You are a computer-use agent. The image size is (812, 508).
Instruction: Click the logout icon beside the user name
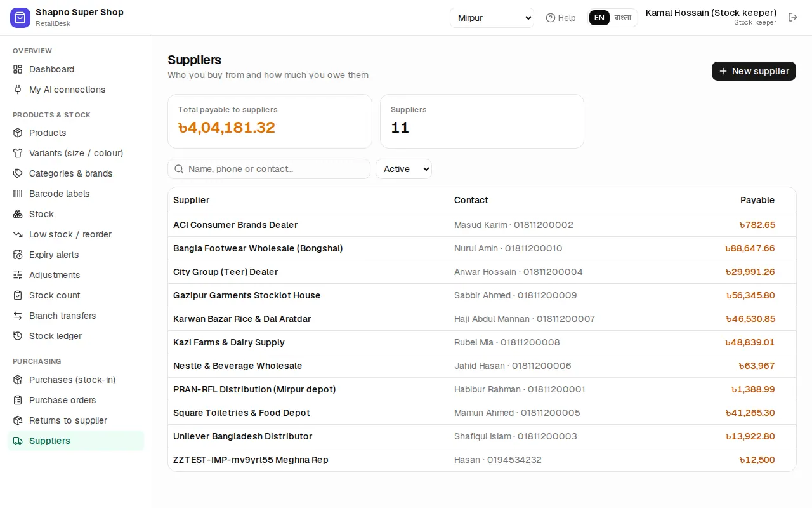[793, 17]
